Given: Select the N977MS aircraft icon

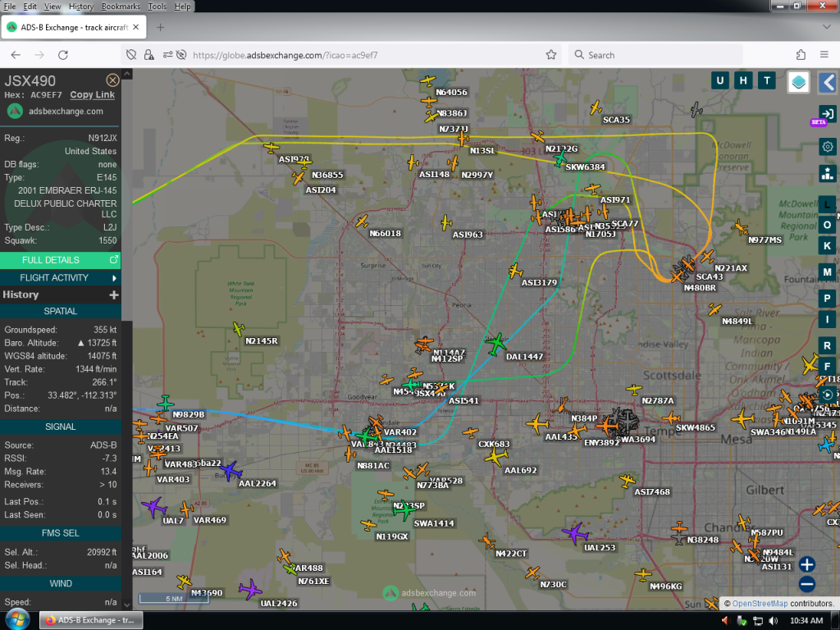Looking at the screenshot, I should (741, 227).
